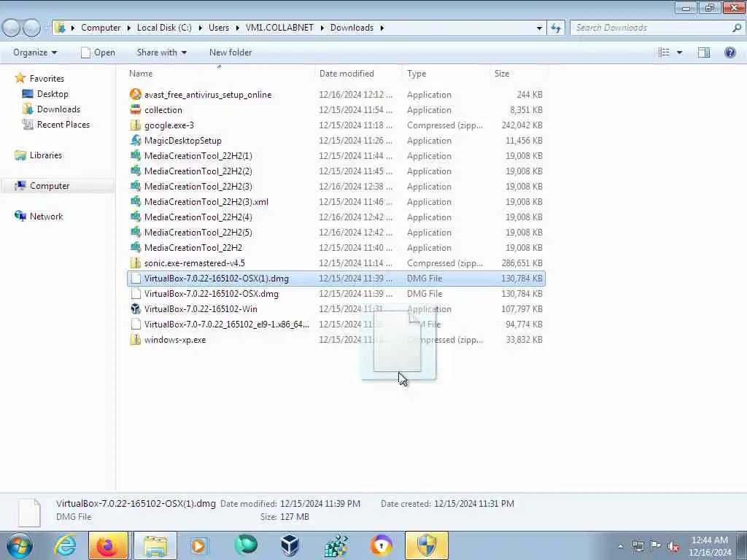747x560 pixels.
Task: Click the Avast orange taskbar icon
Action: pyautogui.click(x=382, y=545)
